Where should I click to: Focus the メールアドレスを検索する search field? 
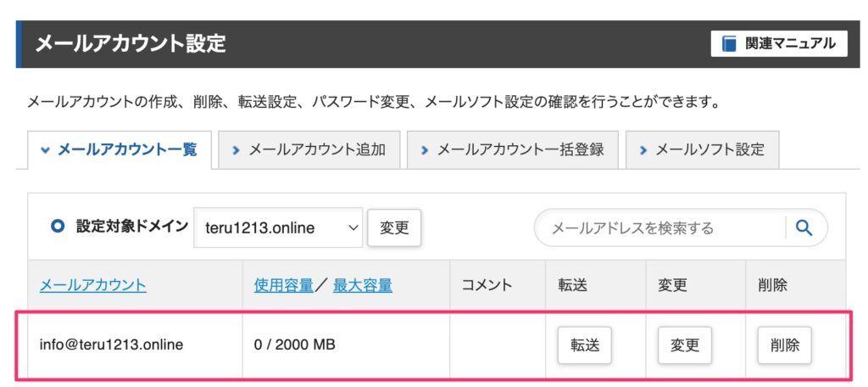[x=659, y=228]
